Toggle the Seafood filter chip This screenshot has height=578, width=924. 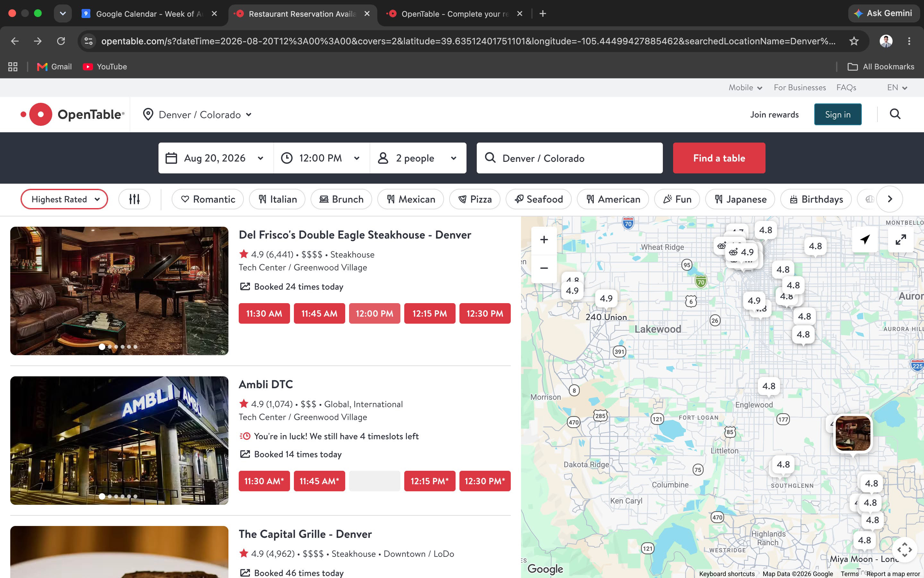pos(538,199)
